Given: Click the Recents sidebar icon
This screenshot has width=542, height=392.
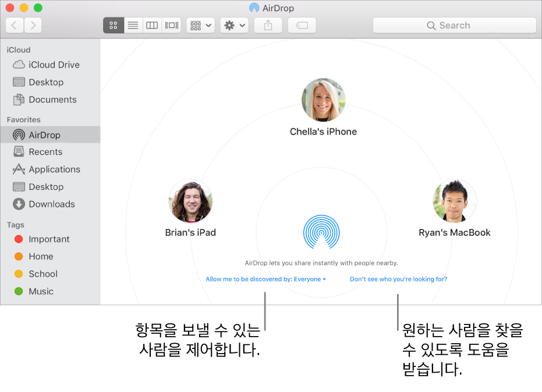Looking at the screenshot, I should [x=19, y=151].
